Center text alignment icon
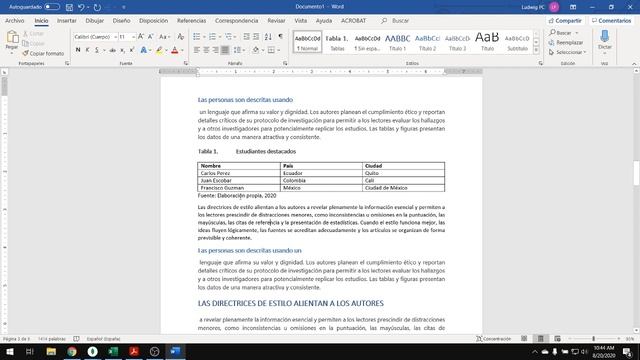The height and width of the screenshot is (360, 640). [206, 50]
